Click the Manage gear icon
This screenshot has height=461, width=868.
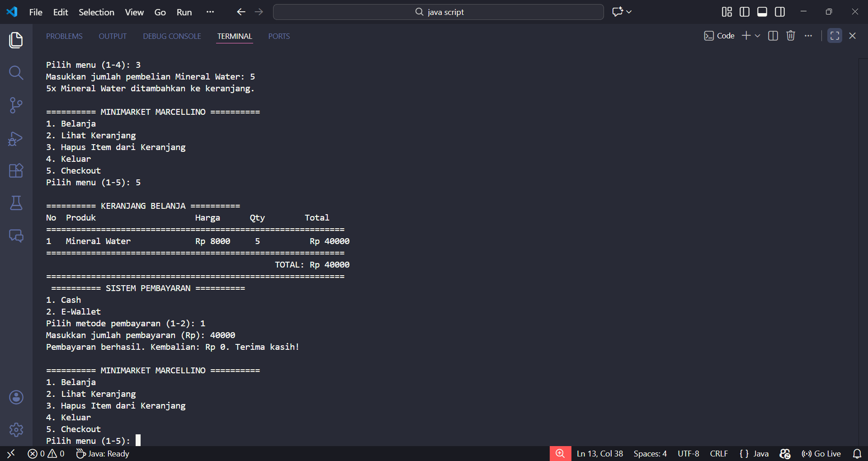click(16, 429)
